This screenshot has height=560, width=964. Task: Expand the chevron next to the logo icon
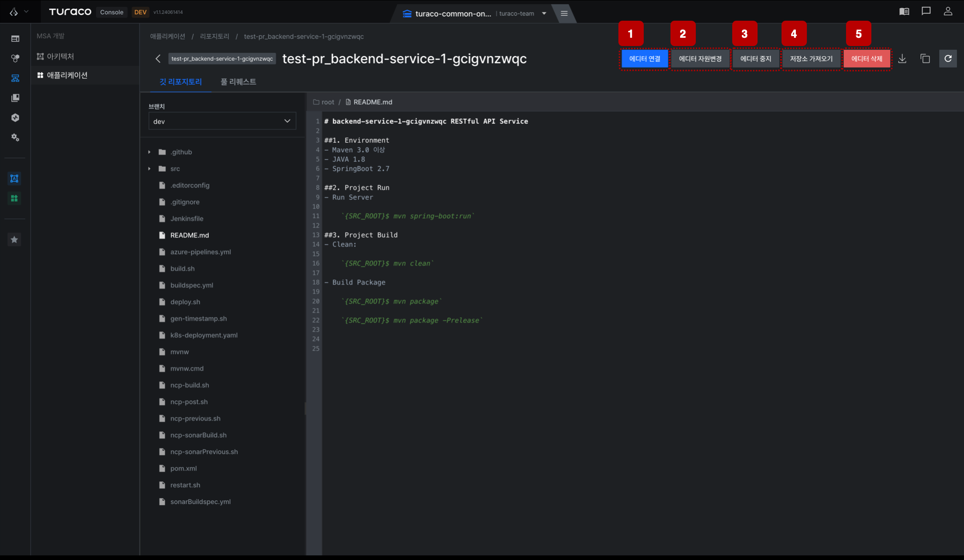pyautogui.click(x=26, y=12)
